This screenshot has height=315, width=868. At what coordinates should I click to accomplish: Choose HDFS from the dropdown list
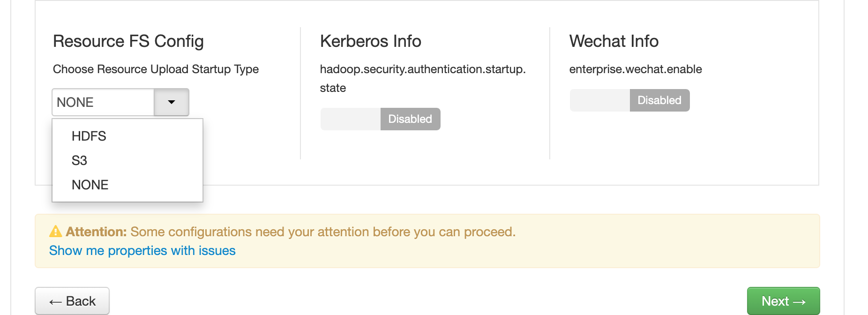pos(89,136)
